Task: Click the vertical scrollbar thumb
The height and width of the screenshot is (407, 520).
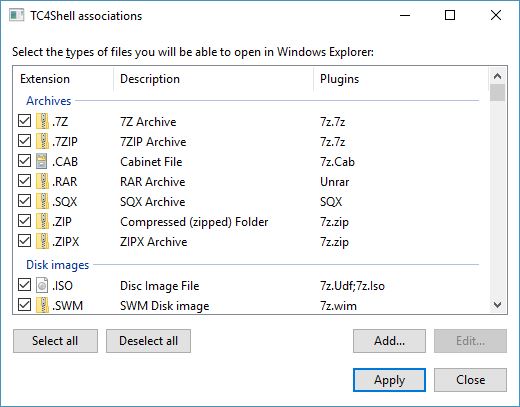Action: [x=497, y=92]
